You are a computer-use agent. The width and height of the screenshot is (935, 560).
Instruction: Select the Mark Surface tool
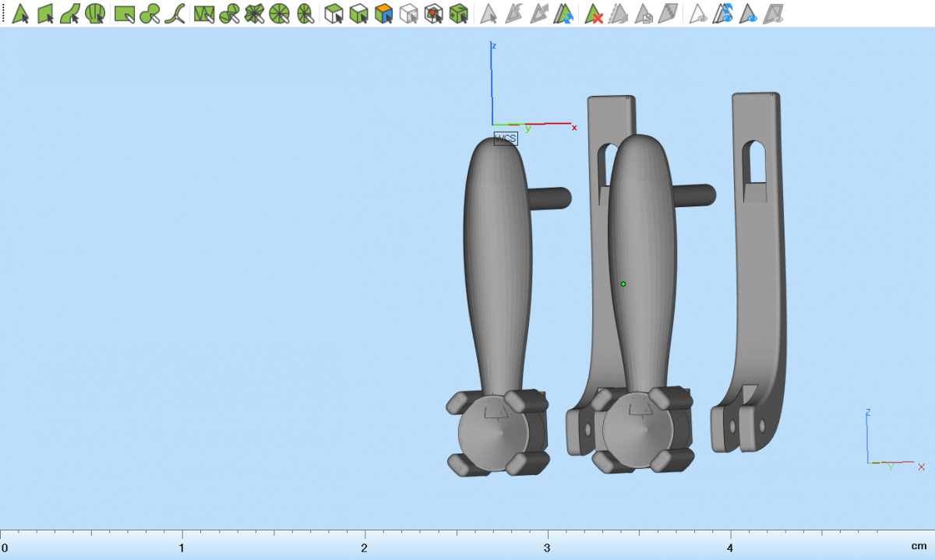coord(70,13)
